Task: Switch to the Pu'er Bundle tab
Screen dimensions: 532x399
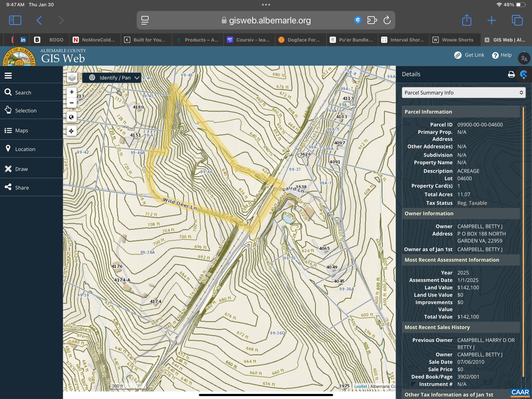Action: click(352, 40)
